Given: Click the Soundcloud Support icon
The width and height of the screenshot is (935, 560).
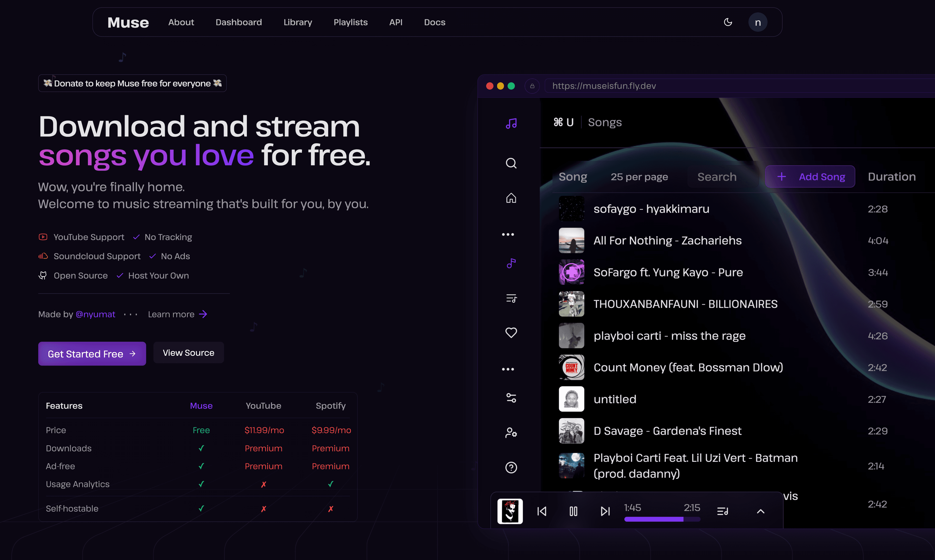Looking at the screenshot, I should click(x=43, y=256).
